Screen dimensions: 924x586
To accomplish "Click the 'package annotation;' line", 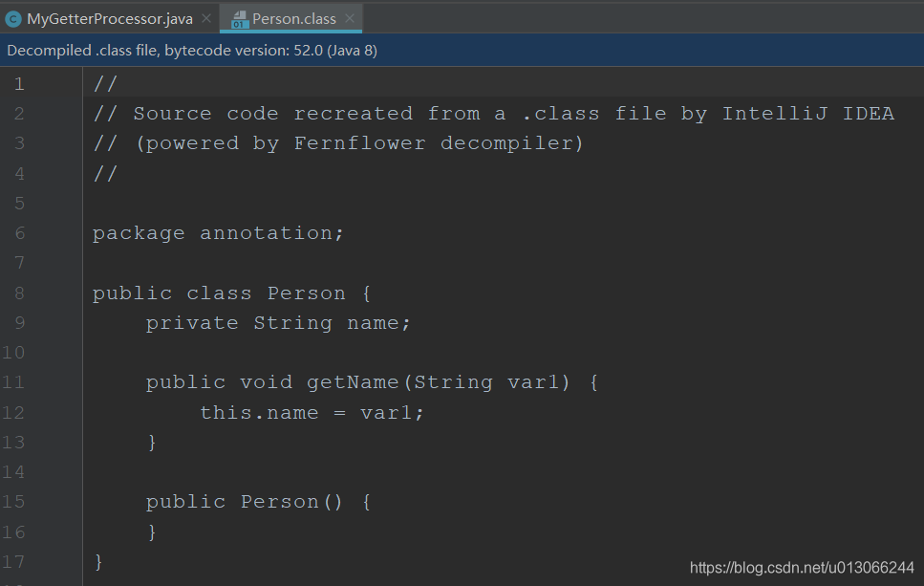I will [218, 233].
